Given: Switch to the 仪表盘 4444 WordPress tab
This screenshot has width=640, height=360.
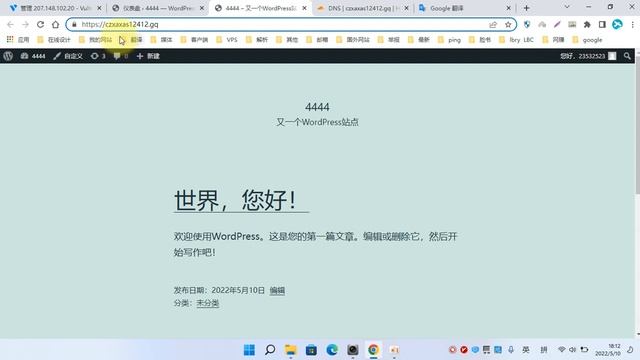Looking at the screenshot, I should click(x=157, y=8).
